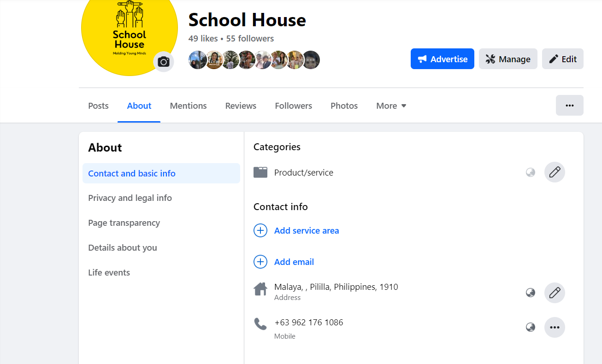Click the first follower avatar
Screen dimensions: 602x364
tap(198, 60)
